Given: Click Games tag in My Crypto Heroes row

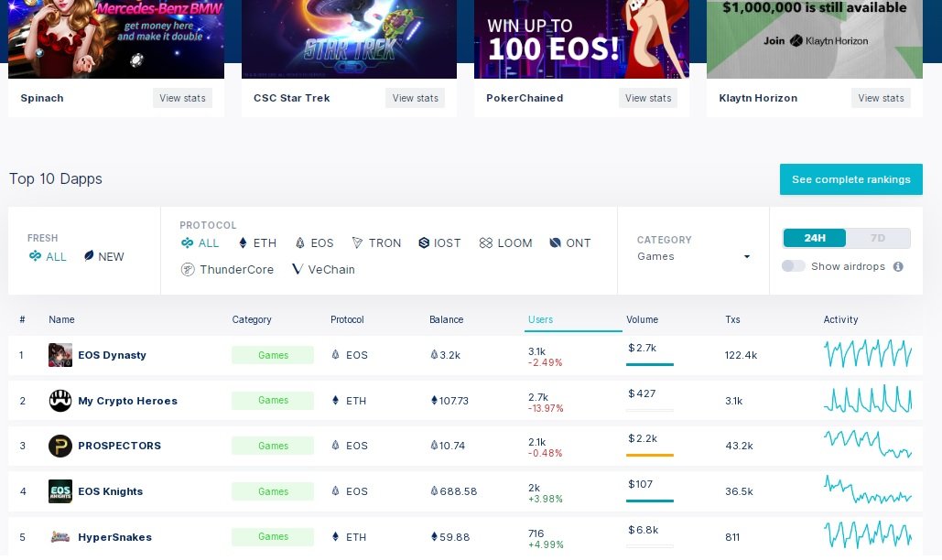Looking at the screenshot, I should pyautogui.click(x=273, y=401).
